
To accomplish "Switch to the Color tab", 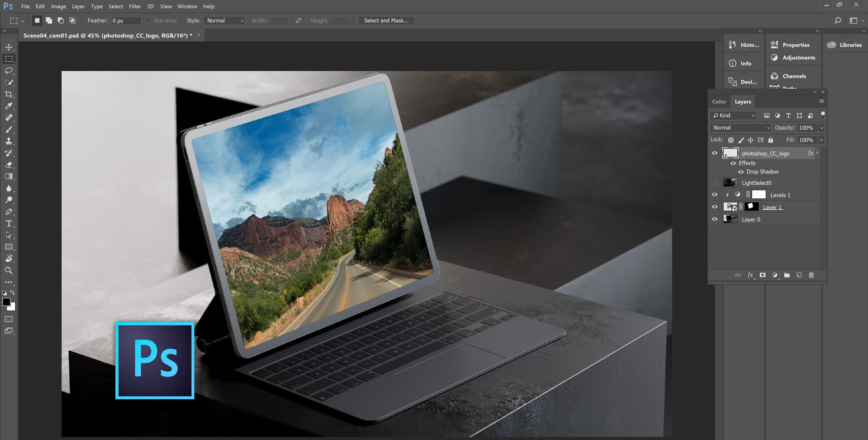I will (719, 102).
